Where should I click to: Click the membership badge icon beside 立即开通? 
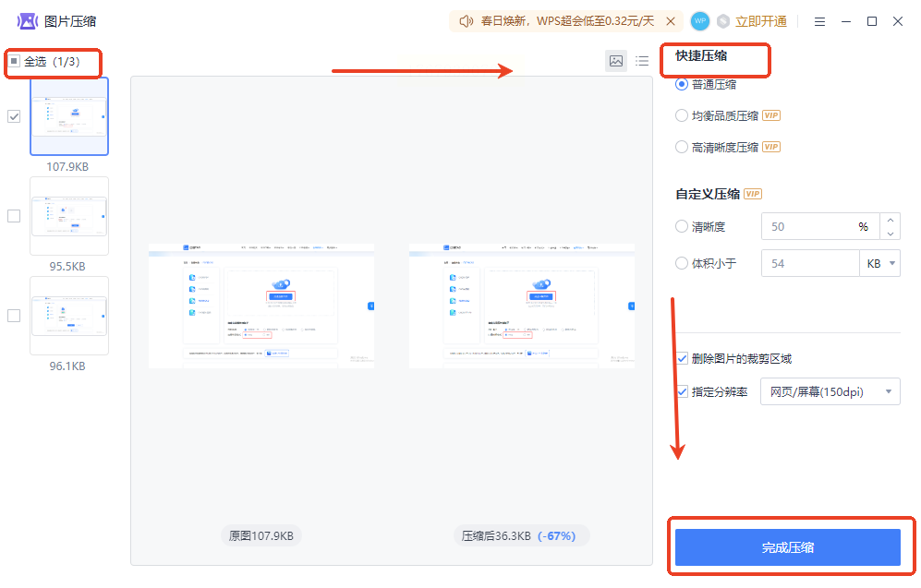(723, 22)
